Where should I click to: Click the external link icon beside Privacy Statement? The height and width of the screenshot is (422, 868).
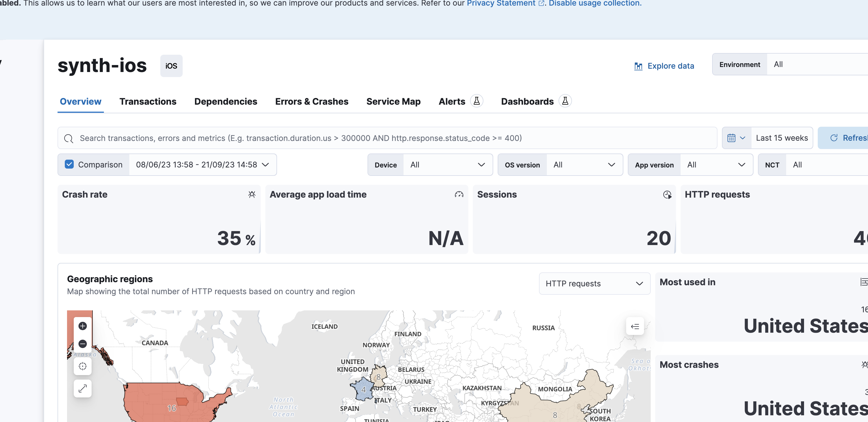pos(541,3)
